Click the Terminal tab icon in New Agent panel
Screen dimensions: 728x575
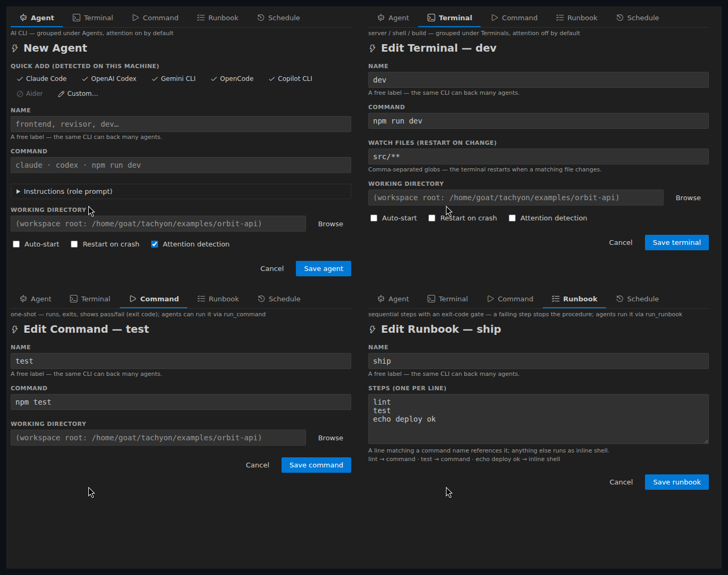[x=77, y=18]
